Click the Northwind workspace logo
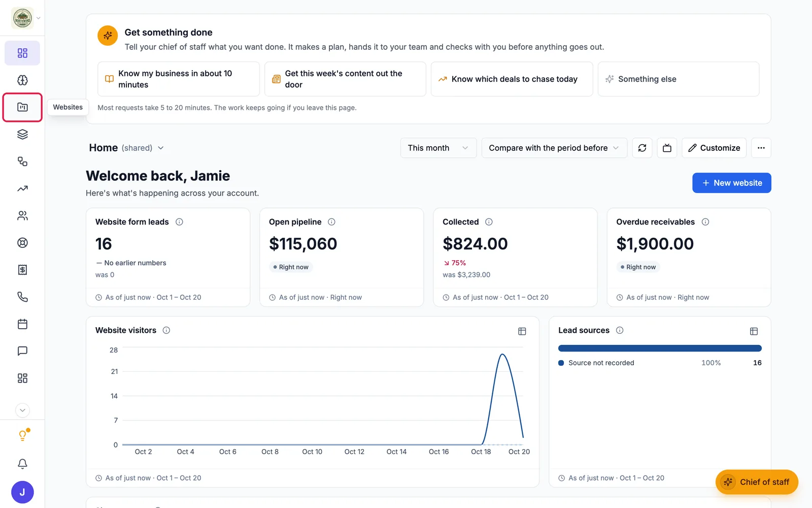Screen dimensions: 812x508 click(22, 18)
